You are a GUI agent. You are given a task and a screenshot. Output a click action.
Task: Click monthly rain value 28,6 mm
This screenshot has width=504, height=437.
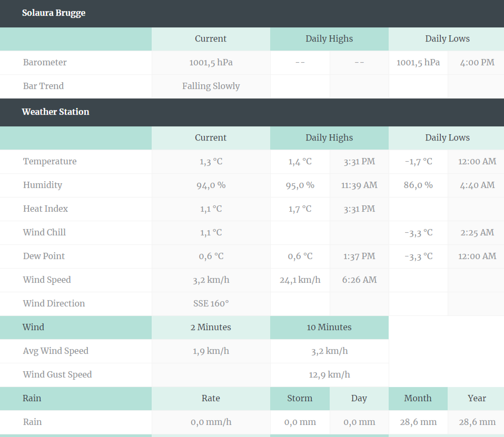[418, 422]
